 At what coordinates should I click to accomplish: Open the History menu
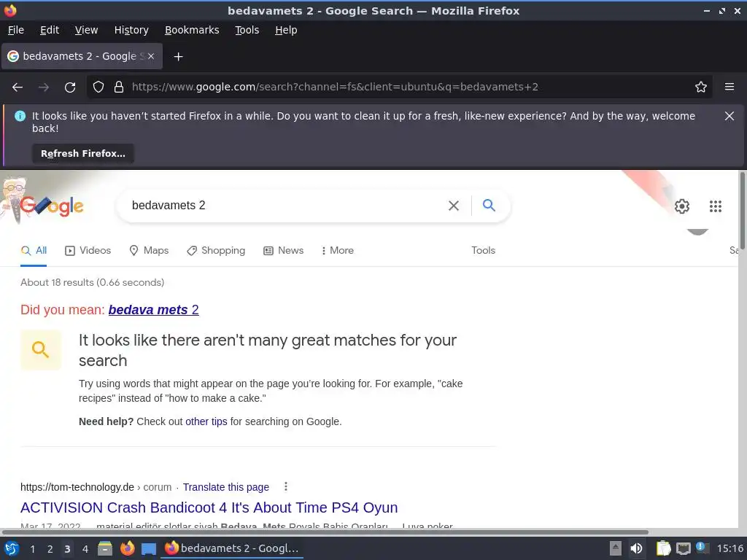131,30
